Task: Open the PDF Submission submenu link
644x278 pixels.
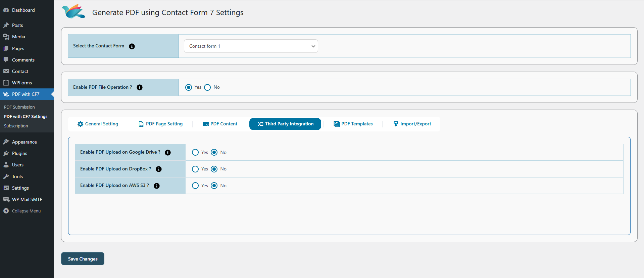Action: [x=19, y=107]
